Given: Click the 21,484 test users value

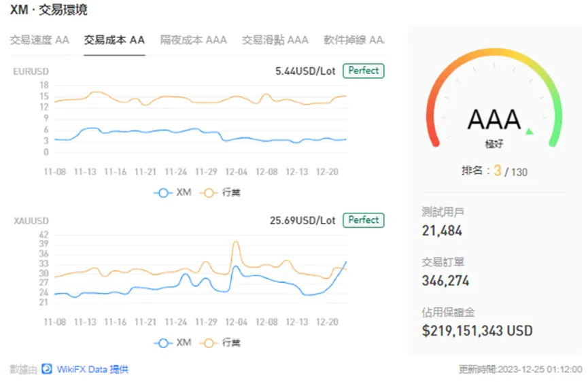Looking at the screenshot, I should click(442, 230).
